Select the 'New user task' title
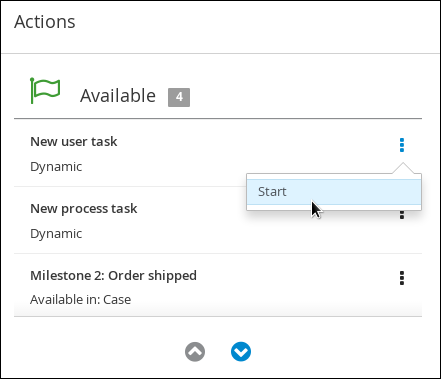Viewport: 441px width, 379px height. pyautogui.click(x=74, y=142)
